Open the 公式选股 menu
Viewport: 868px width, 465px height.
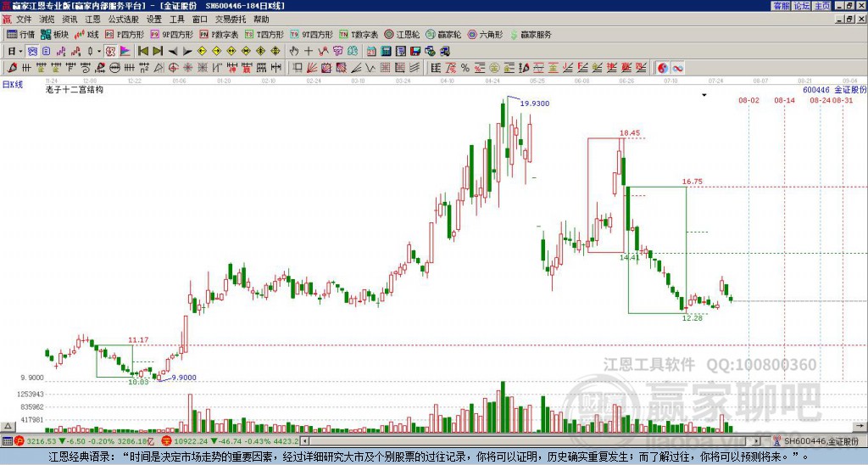pyautogui.click(x=124, y=20)
